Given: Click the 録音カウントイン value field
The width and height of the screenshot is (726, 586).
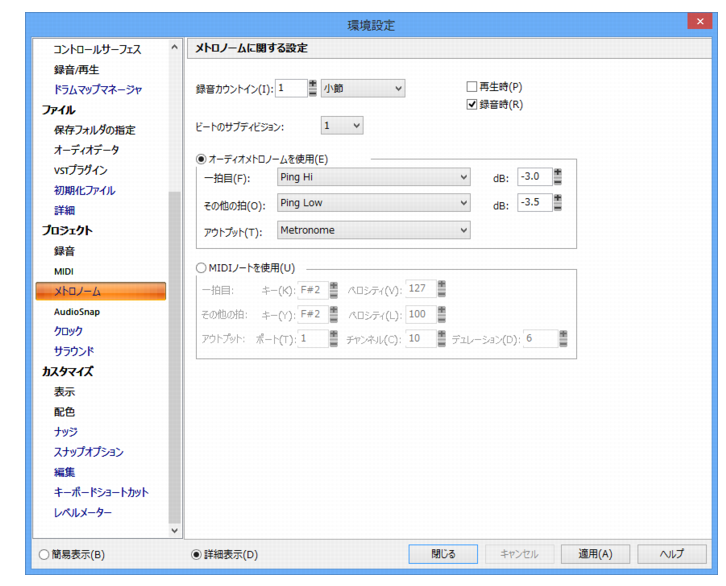Looking at the screenshot, I should coord(291,88).
